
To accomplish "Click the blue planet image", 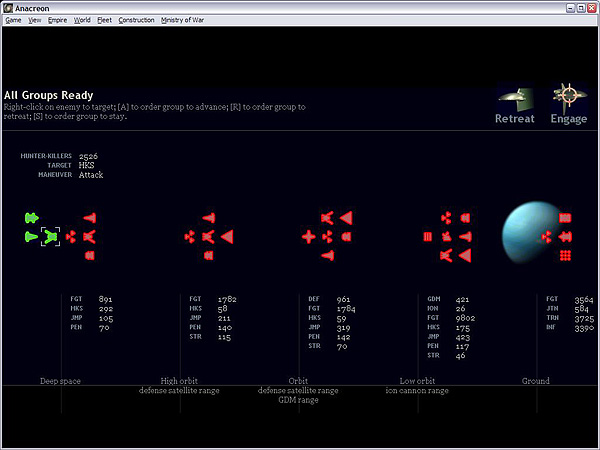I will point(533,232).
